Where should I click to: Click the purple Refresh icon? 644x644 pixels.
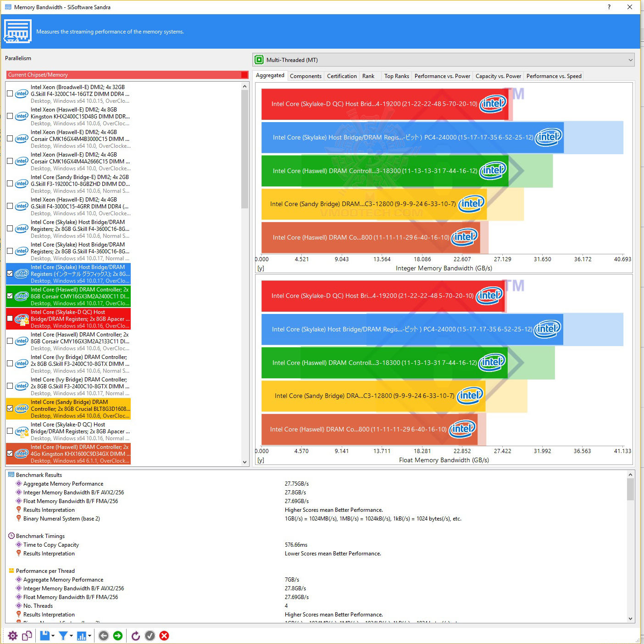click(x=135, y=636)
